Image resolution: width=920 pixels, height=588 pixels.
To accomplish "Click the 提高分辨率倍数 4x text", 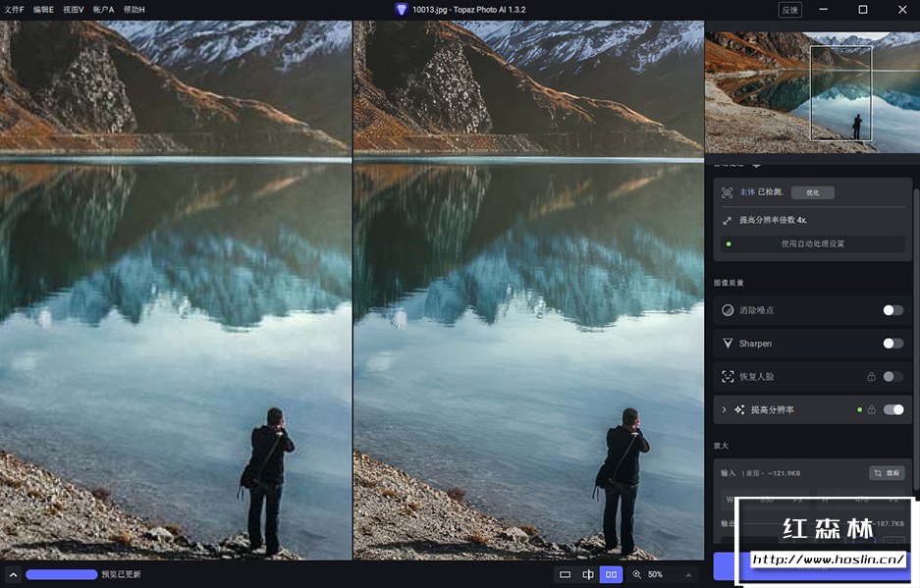I will (773, 220).
